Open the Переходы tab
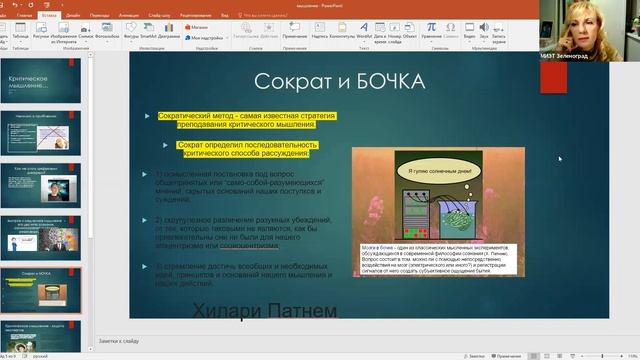 pos(100,16)
